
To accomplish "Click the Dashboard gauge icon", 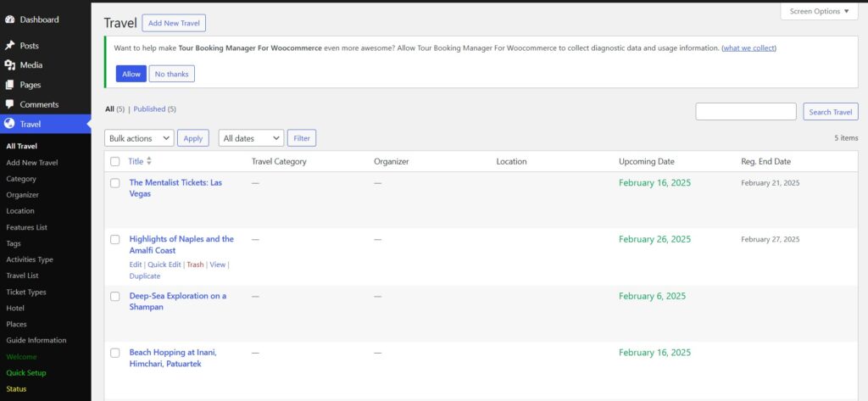I will 9,19.
